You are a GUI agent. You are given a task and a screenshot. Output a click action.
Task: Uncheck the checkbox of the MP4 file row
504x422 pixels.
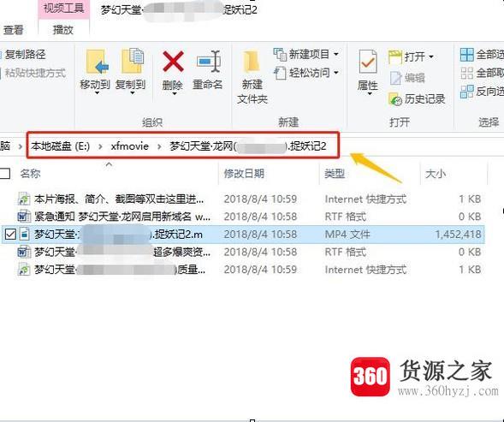10,235
